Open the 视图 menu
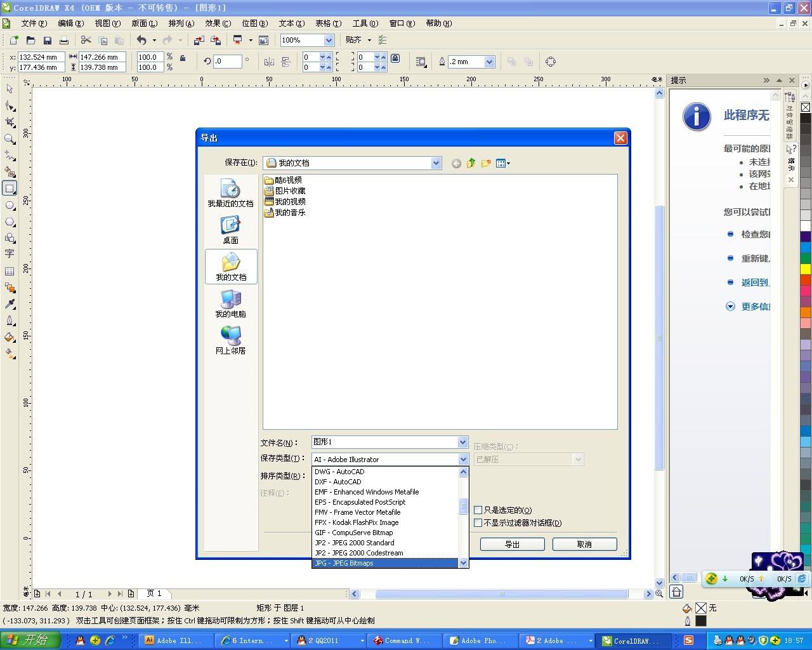 [x=108, y=23]
